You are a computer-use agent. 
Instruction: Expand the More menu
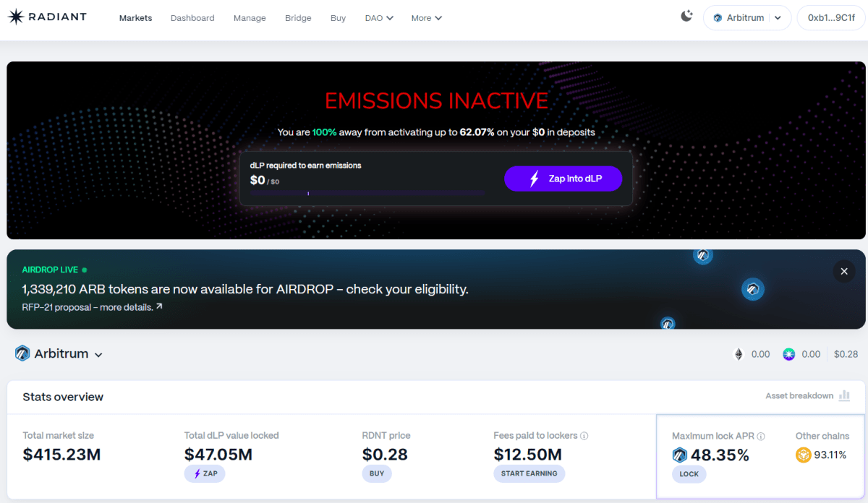(426, 18)
